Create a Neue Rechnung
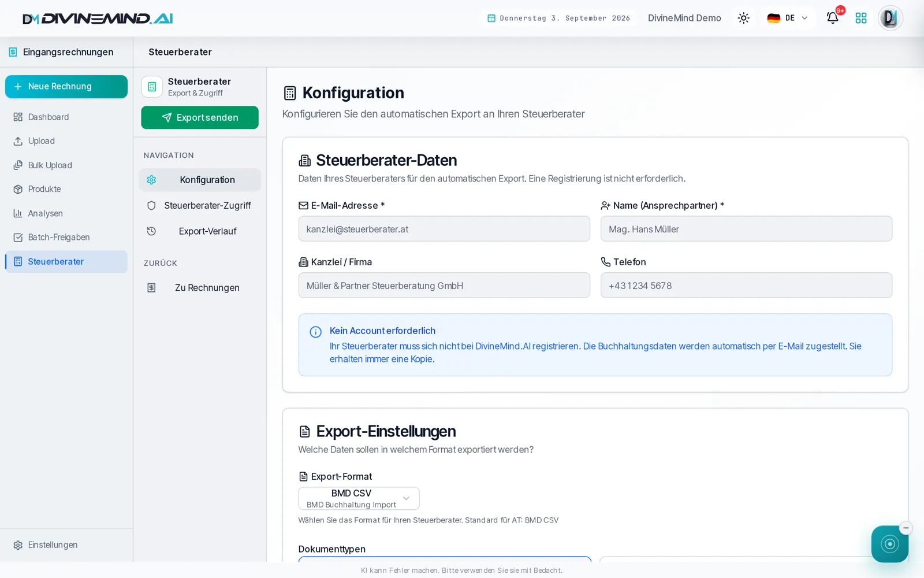924x578 pixels. pyautogui.click(x=66, y=87)
